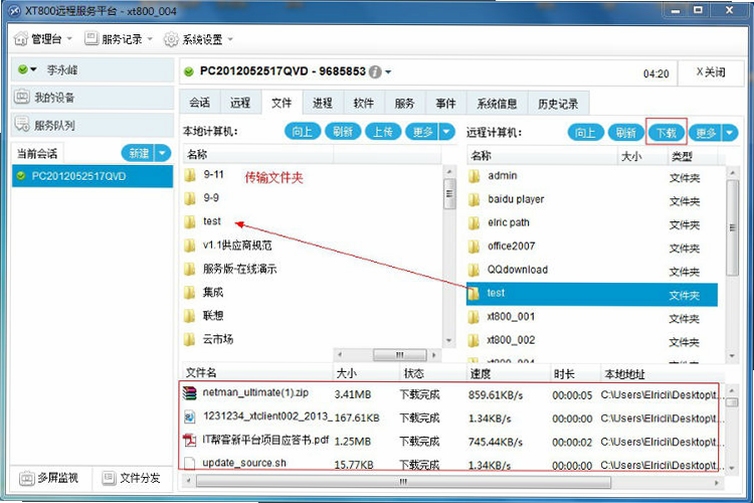Viewport: 754px width, 503px height.
Task: Select session PC2012052517QVD in the sidebar
Action: click(92, 176)
